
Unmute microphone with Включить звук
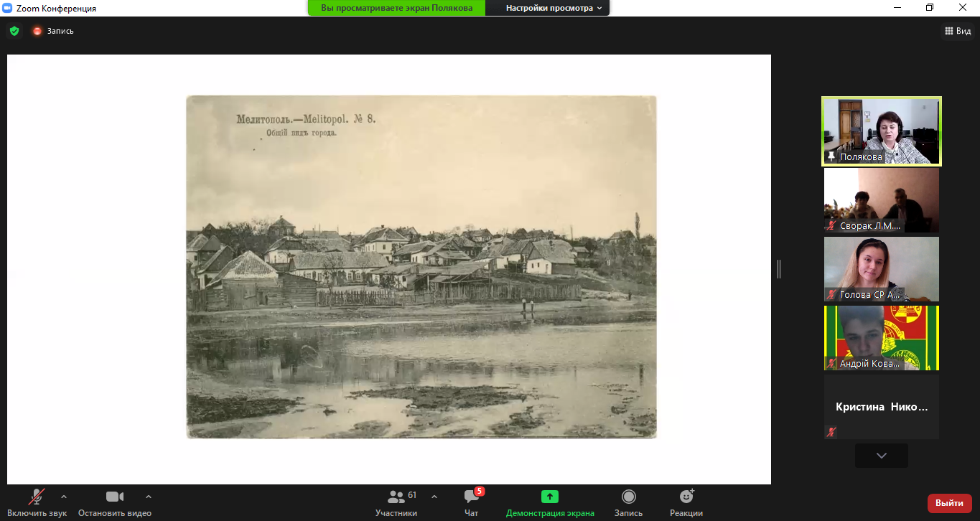37,502
